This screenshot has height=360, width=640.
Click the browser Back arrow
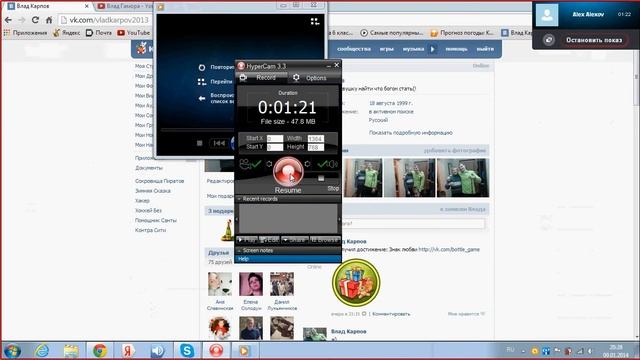8,20
